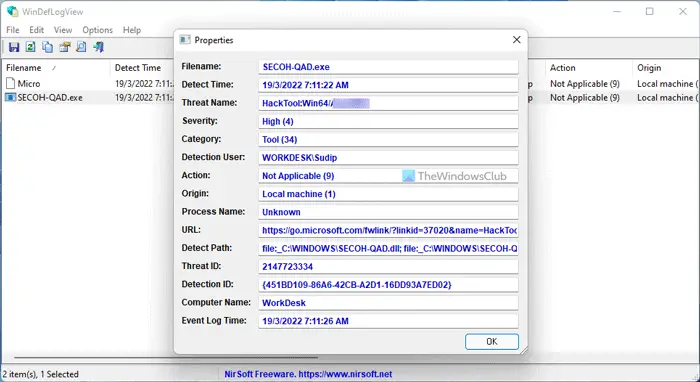Click the Filename field showing SECOH-QAD.exe
This screenshot has width=700, height=382.
tap(388, 67)
